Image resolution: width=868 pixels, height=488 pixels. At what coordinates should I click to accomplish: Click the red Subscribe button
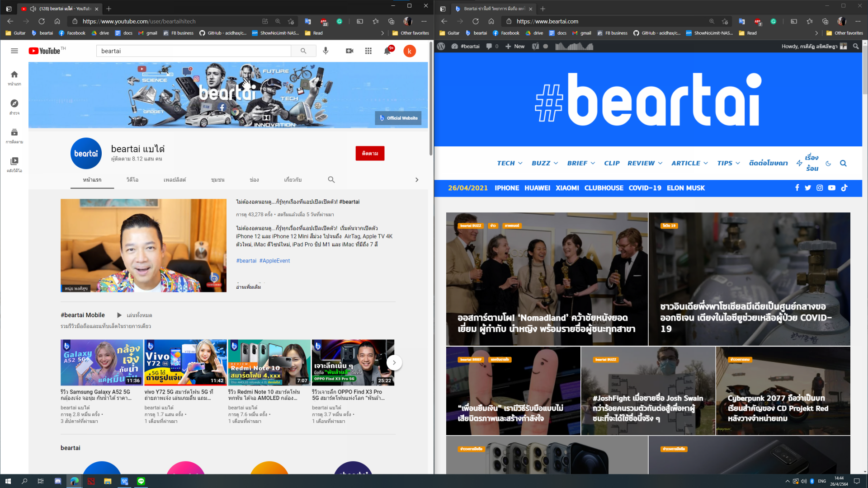pos(370,153)
